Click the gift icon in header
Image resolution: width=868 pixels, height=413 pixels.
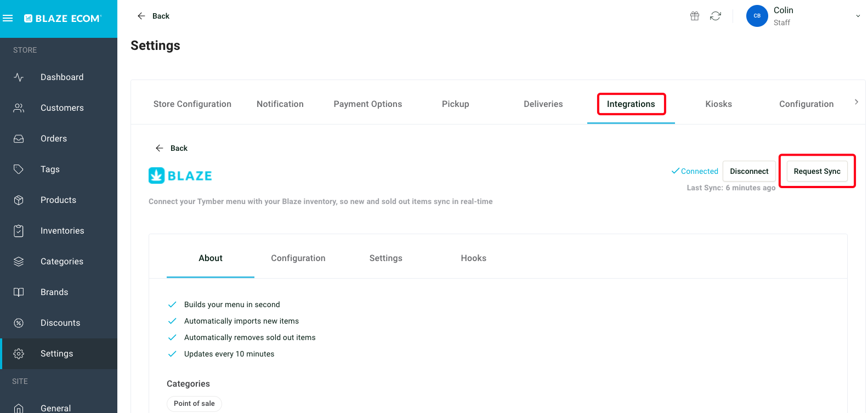coord(695,16)
